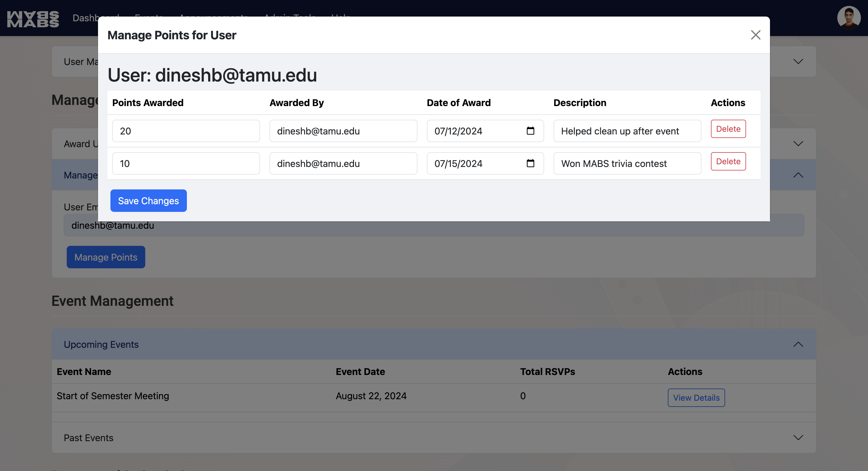Open calendar picker for 07/15/2024 date
The height and width of the screenshot is (471, 868).
click(x=530, y=163)
